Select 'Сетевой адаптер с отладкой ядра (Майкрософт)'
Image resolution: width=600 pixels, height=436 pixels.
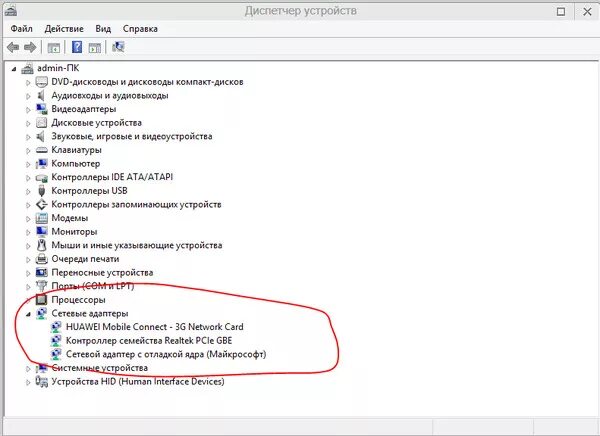point(166,354)
